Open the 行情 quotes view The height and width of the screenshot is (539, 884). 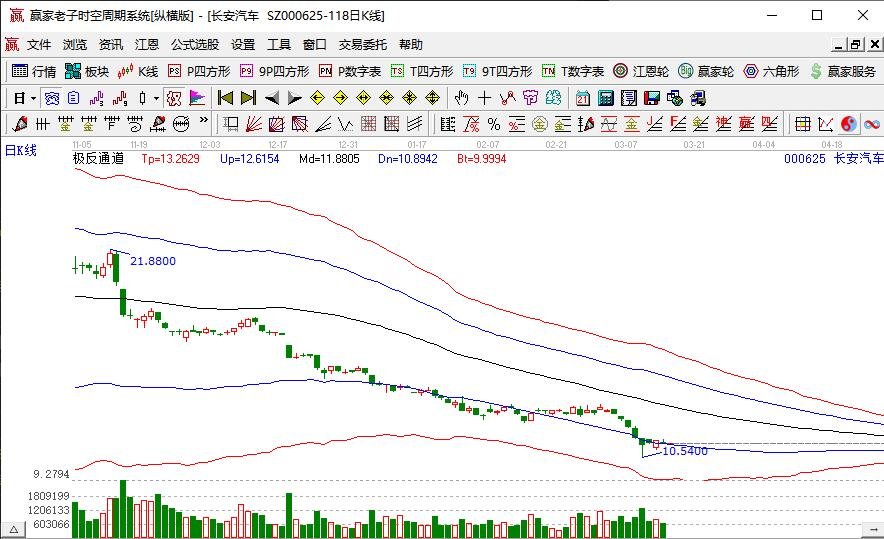point(34,71)
